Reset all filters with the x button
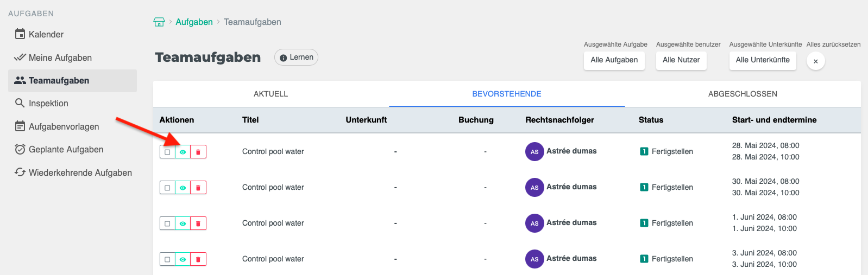 click(x=815, y=61)
